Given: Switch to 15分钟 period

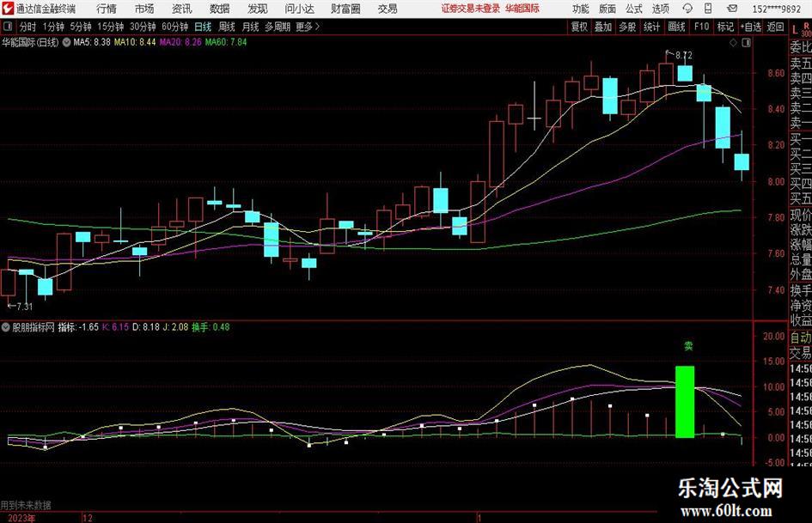Looking at the screenshot, I should [x=111, y=27].
